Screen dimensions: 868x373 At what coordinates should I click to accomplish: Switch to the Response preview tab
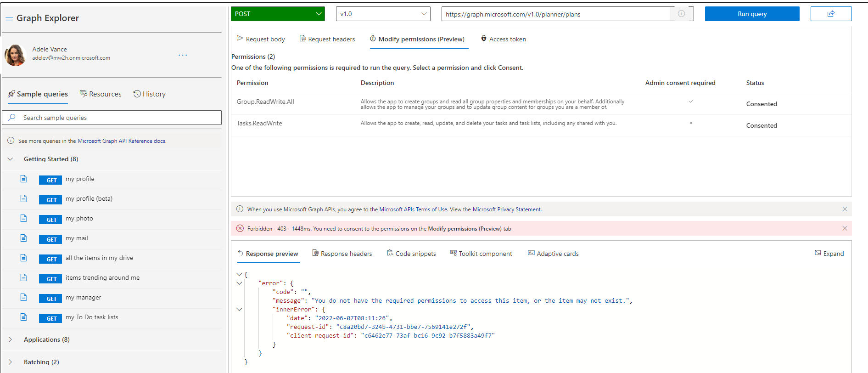(268, 254)
